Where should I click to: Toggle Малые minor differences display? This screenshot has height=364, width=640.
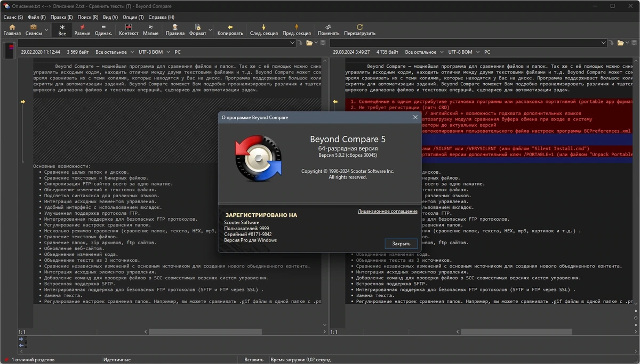[150, 30]
